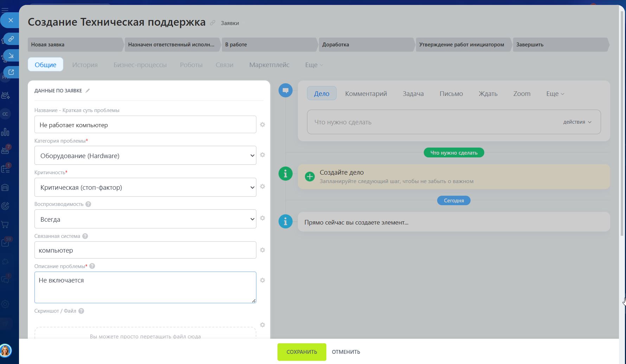Open gear settings for Описание проблемы field
Screen dimensions: 626x364
tap(262, 280)
